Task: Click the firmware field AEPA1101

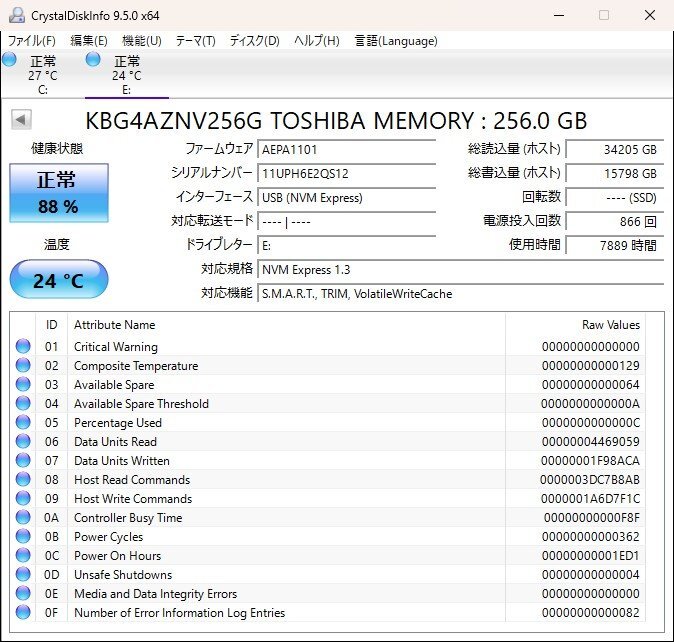Action: 346,150
